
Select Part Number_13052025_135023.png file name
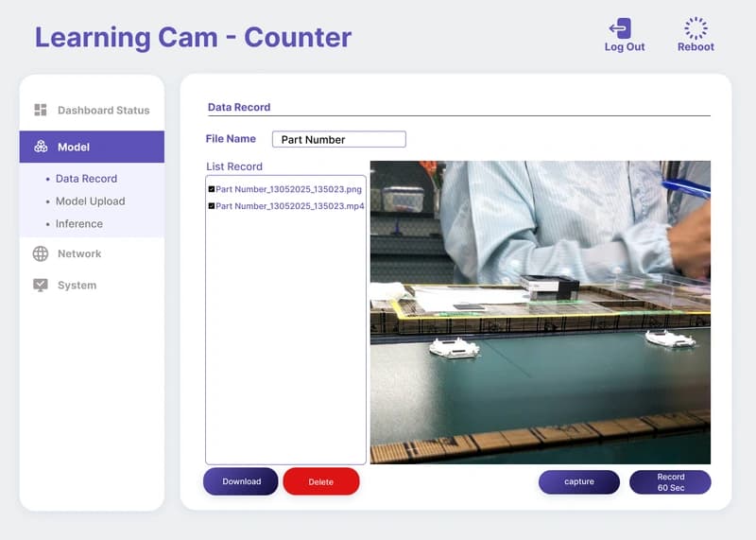pos(288,189)
